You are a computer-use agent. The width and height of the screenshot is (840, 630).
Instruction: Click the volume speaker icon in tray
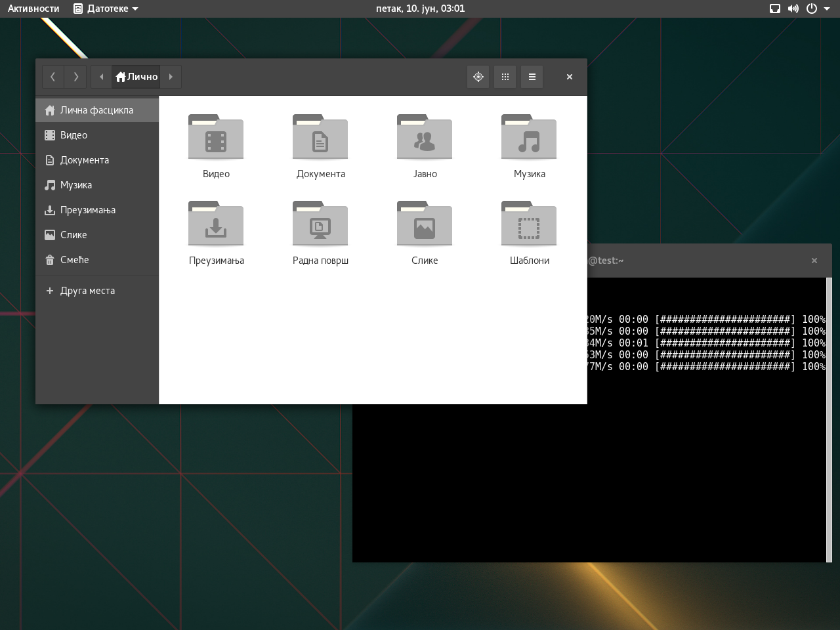(x=793, y=9)
